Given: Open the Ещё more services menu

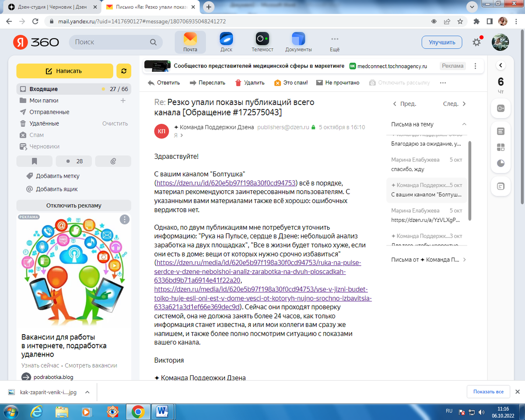Looking at the screenshot, I should 335,42.
